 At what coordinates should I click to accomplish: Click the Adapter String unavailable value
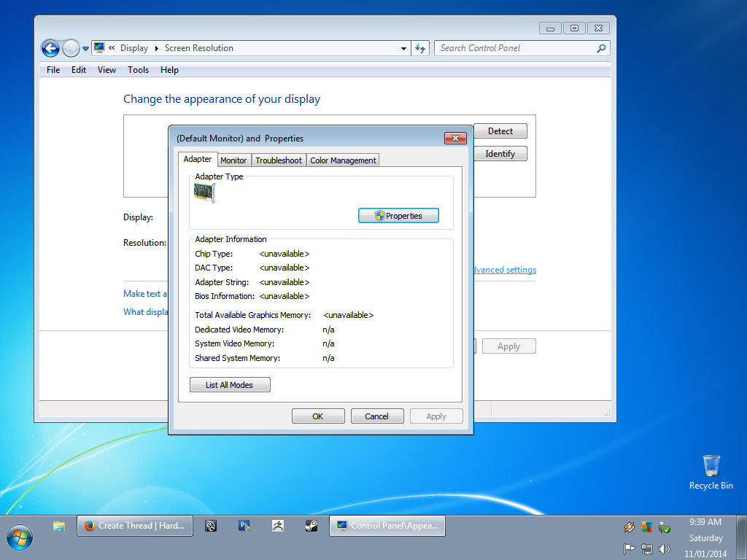(285, 282)
